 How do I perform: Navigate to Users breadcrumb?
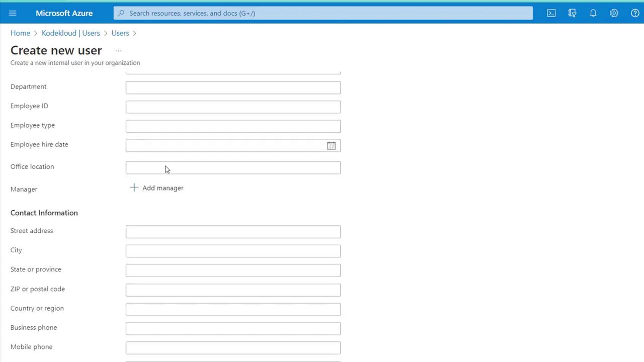tap(120, 33)
